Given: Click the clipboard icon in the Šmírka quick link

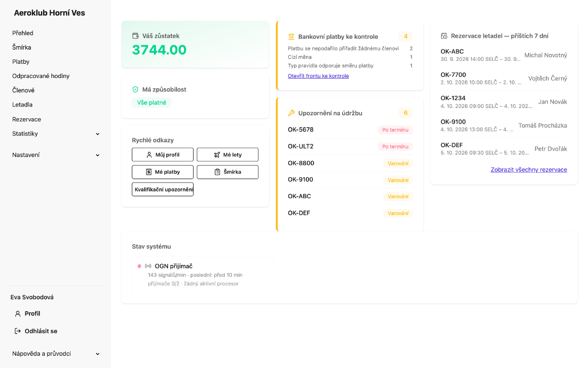Looking at the screenshot, I should [x=217, y=172].
